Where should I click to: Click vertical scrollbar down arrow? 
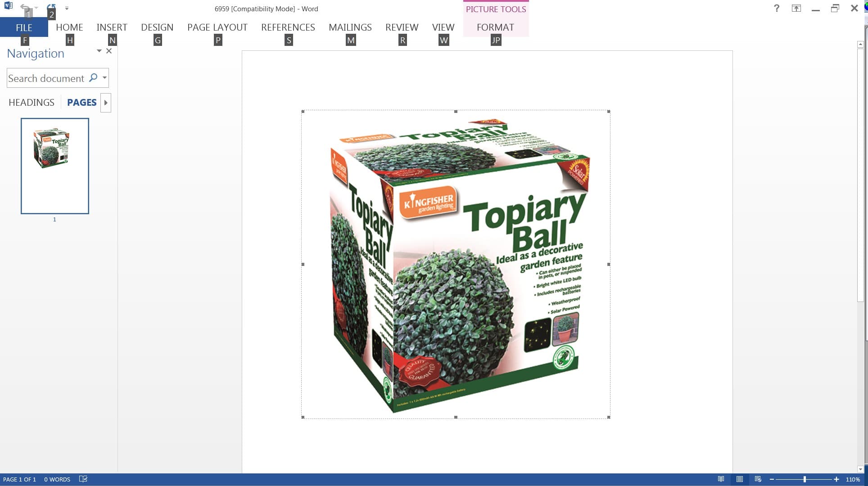coord(860,469)
